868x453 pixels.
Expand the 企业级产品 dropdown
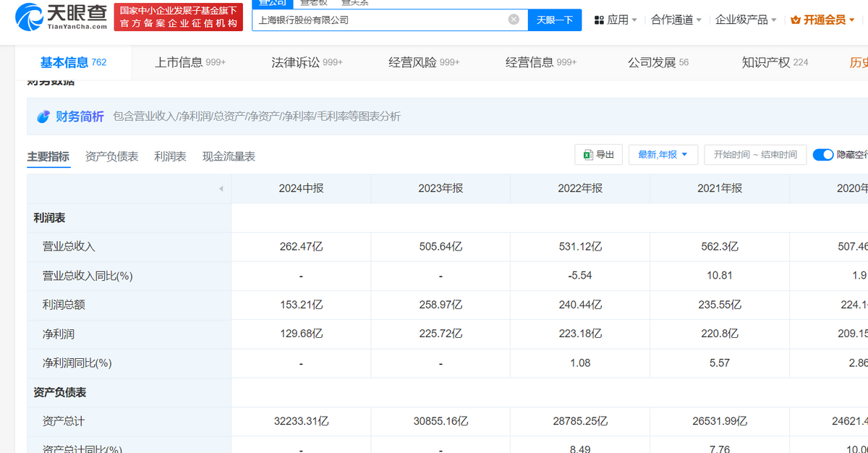(x=746, y=20)
